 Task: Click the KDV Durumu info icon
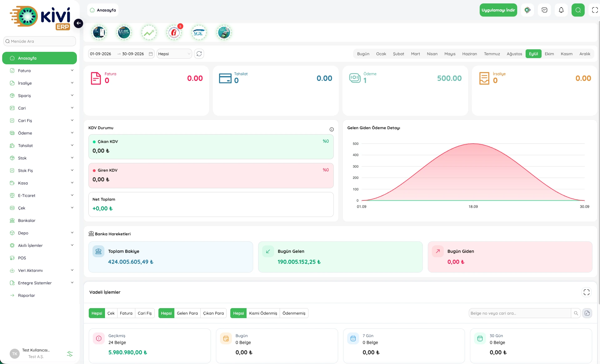pos(332,129)
